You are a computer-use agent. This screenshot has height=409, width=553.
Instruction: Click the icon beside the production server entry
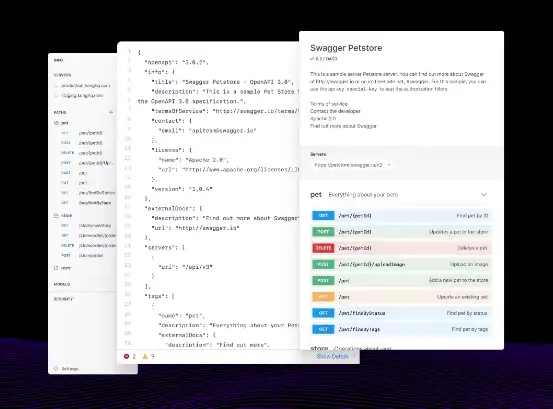click(x=56, y=86)
